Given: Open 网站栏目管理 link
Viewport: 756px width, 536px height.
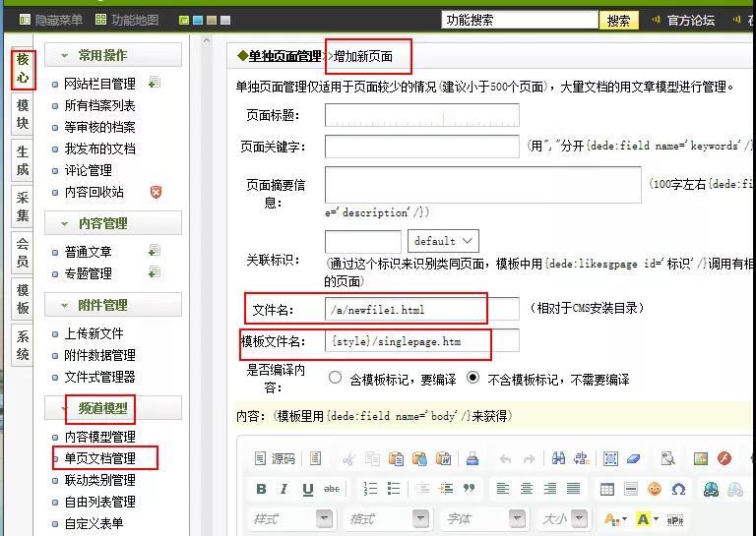Looking at the screenshot, I should point(99,84).
